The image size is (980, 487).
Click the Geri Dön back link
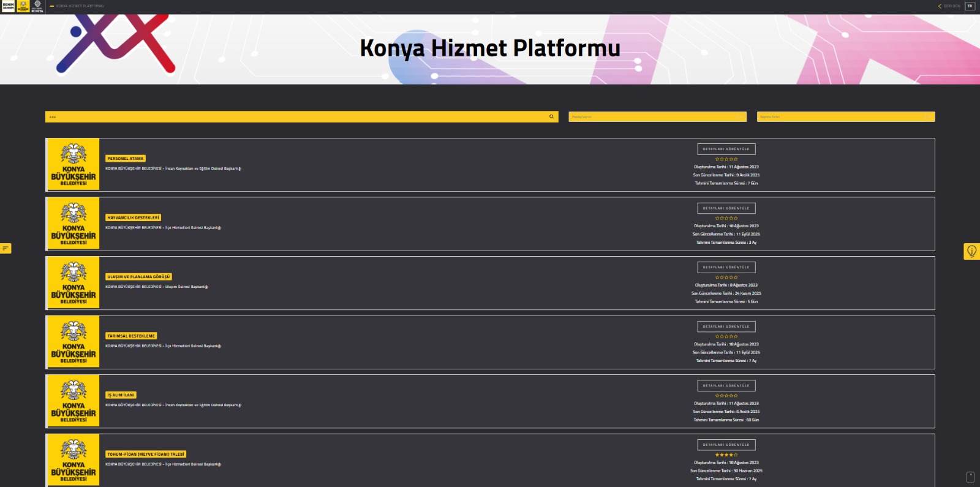pos(949,6)
